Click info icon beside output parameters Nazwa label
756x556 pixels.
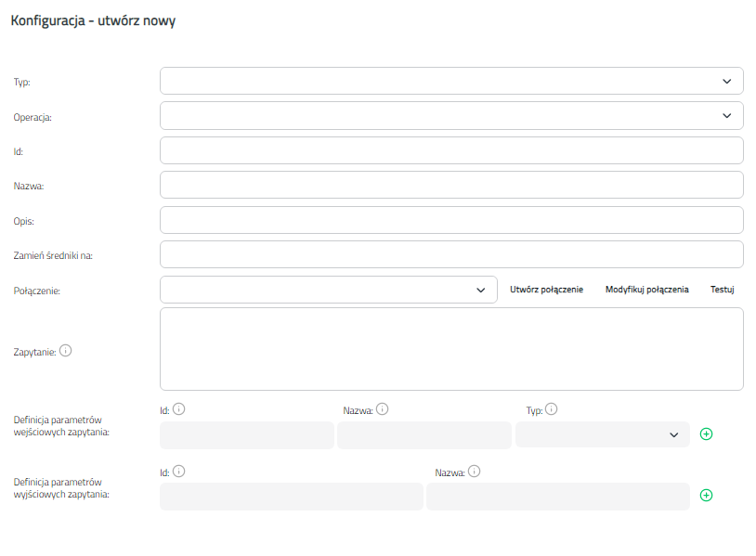pos(474,472)
